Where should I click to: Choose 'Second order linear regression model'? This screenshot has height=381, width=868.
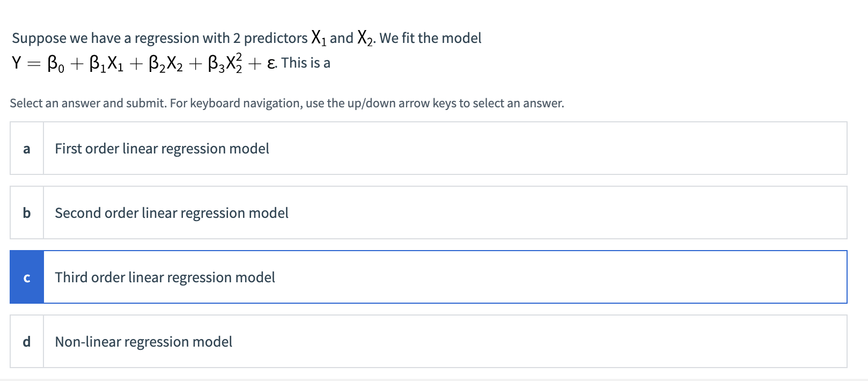[x=172, y=213]
